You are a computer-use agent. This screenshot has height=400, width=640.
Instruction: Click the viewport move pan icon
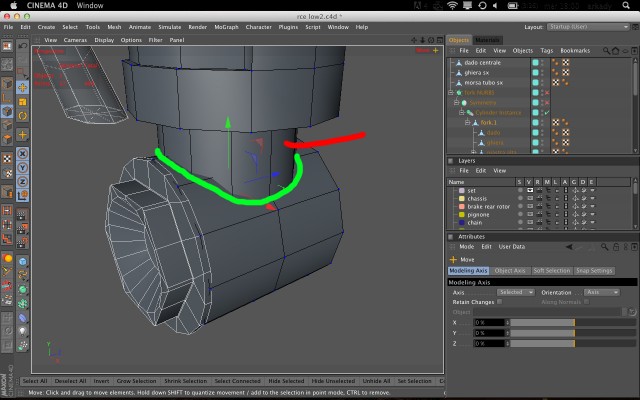tap(414, 40)
